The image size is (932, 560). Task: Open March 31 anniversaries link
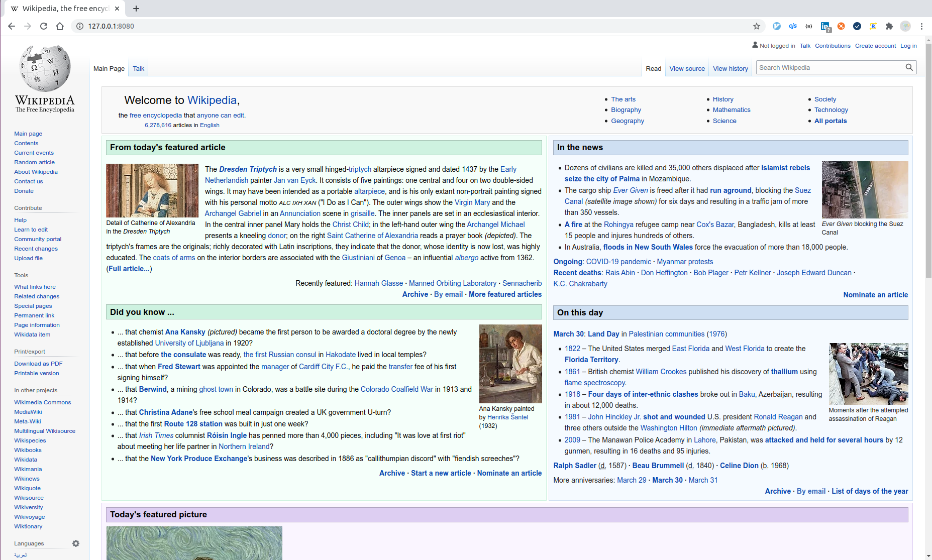click(703, 480)
